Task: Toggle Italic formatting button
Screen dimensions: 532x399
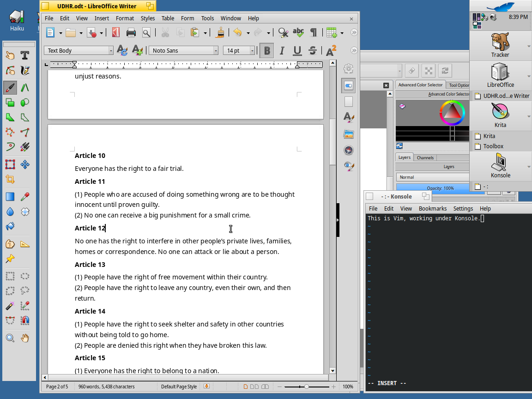Action: (282, 50)
